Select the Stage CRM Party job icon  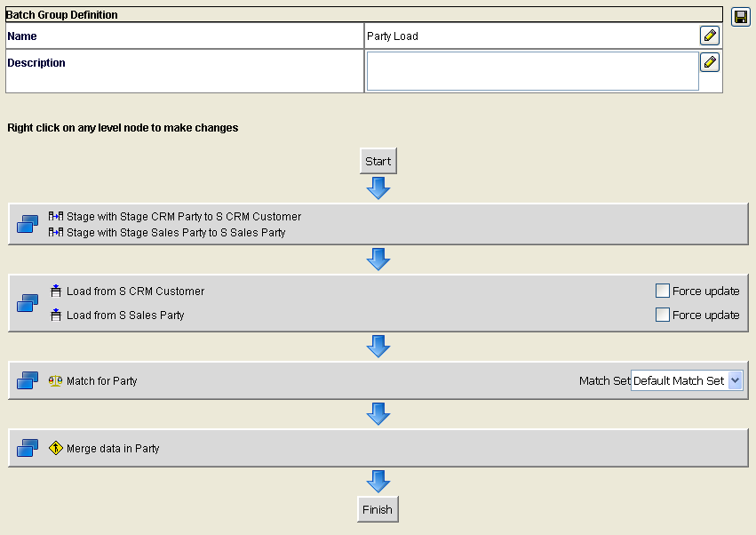pos(54,216)
